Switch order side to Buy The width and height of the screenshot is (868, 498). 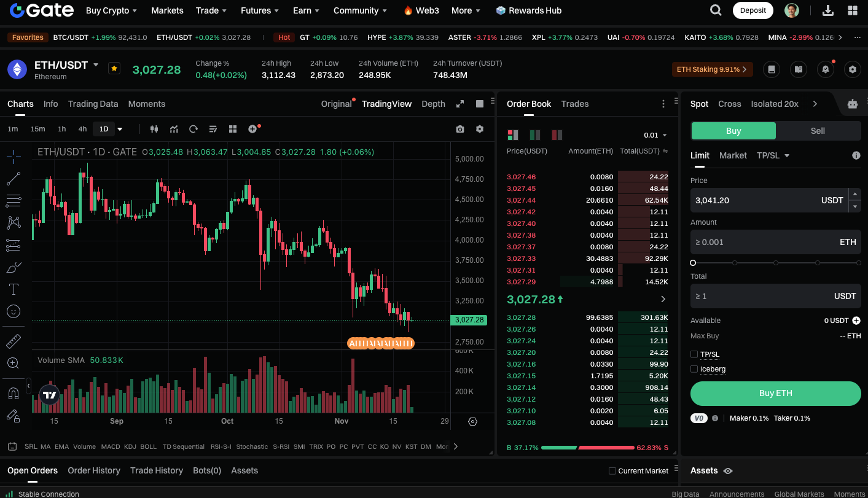[733, 131]
